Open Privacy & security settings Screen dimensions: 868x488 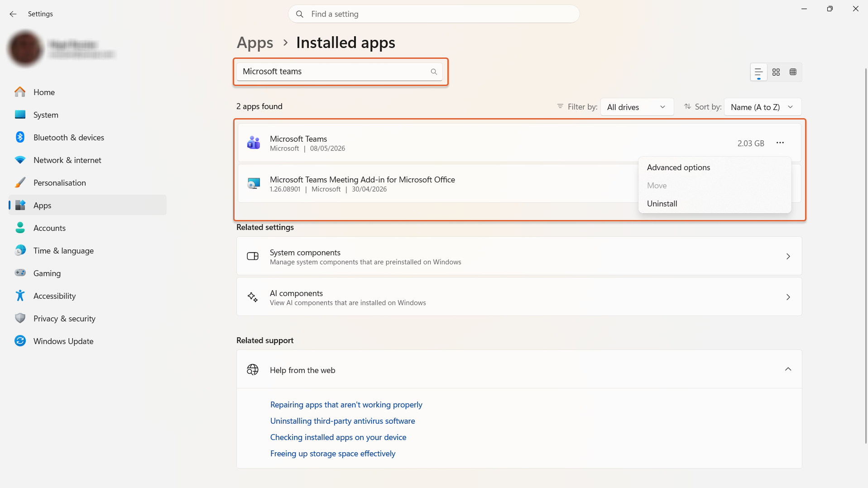(x=87, y=318)
